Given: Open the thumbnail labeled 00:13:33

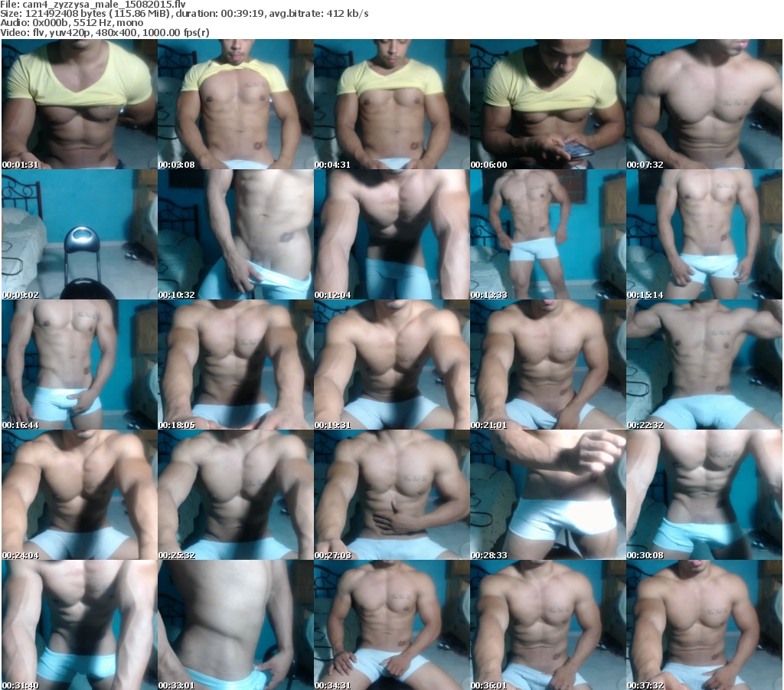Looking at the screenshot, I should tap(548, 234).
